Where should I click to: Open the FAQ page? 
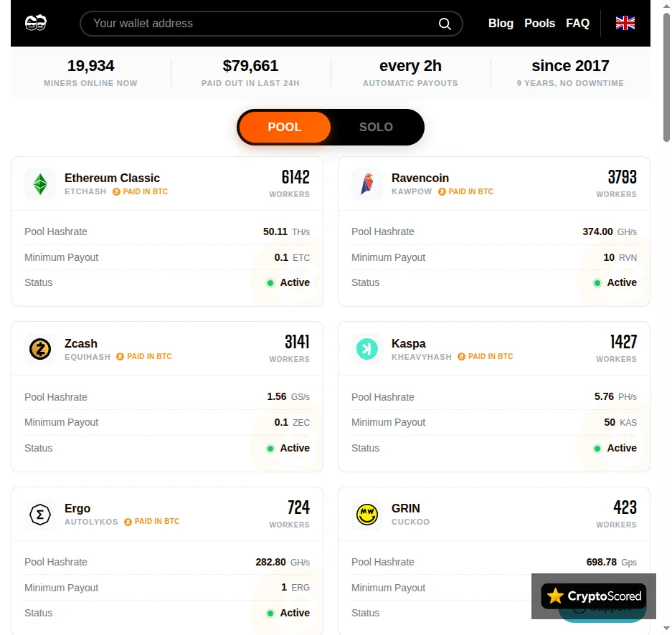577,23
